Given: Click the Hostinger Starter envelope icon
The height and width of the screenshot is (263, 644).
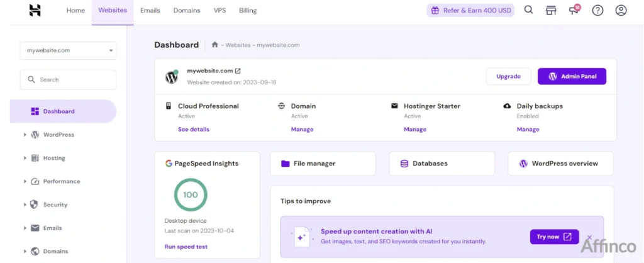Looking at the screenshot, I should tap(394, 106).
